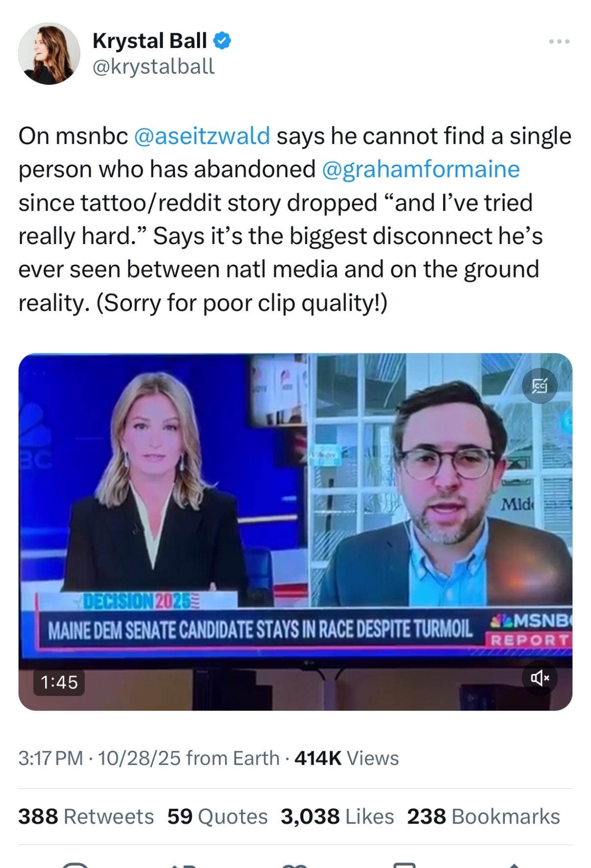Screen dimensions: 591x868
Task: View the 3,038 Likes list
Action: point(337,817)
